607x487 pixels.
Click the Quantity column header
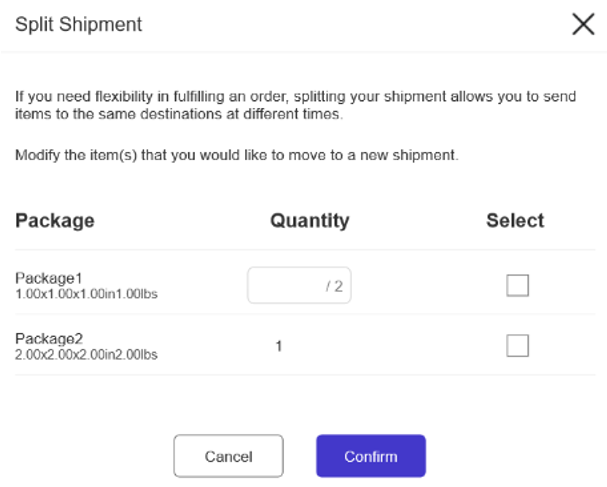[x=310, y=221]
